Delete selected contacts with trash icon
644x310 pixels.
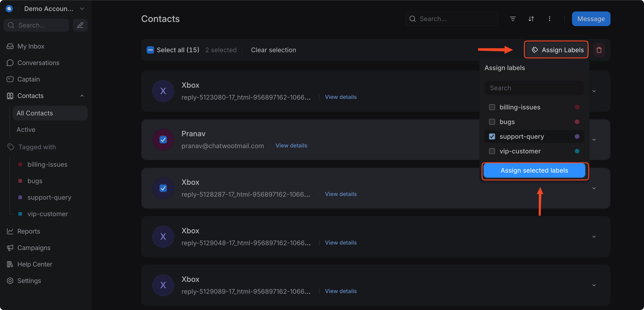pyautogui.click(x=599, y=50)
